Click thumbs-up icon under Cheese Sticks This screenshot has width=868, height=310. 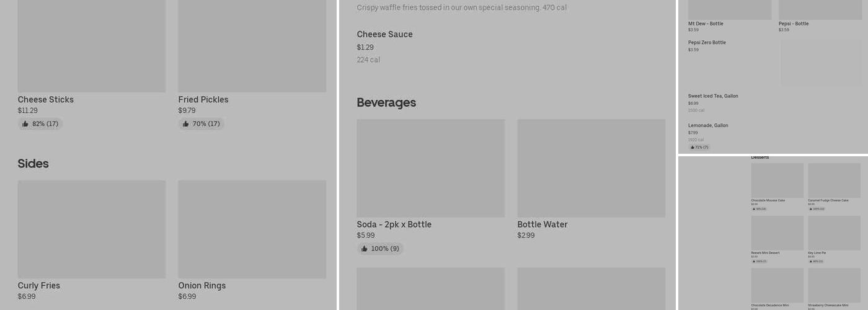click(25, 124)
